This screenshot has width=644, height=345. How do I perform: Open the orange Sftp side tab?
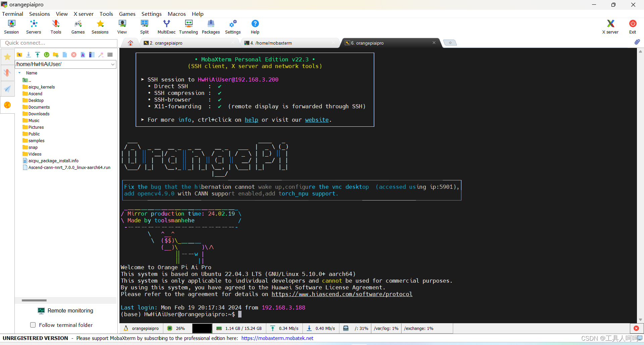7,105
